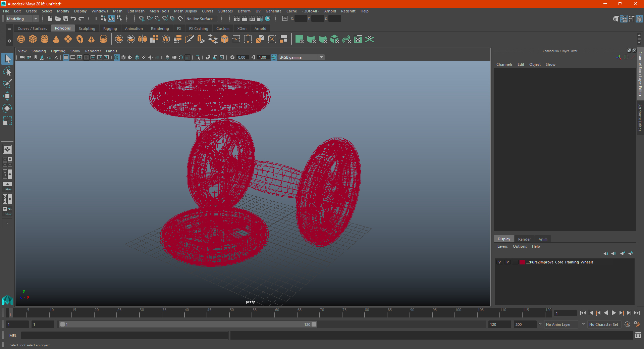Image resolution: width=644 pixels, height=349 pixels.
Task: Click the Save Scene icon
Action: coord(66,19)
